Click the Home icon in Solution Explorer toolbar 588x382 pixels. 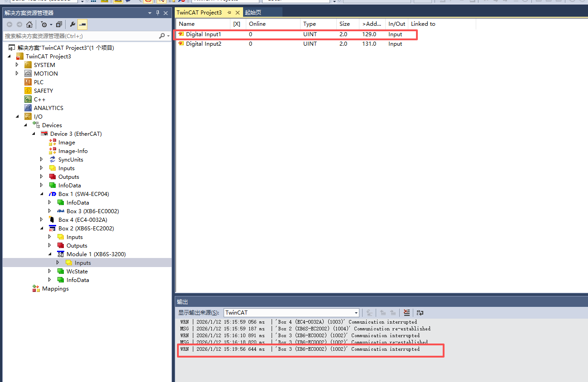coord(29,24)
